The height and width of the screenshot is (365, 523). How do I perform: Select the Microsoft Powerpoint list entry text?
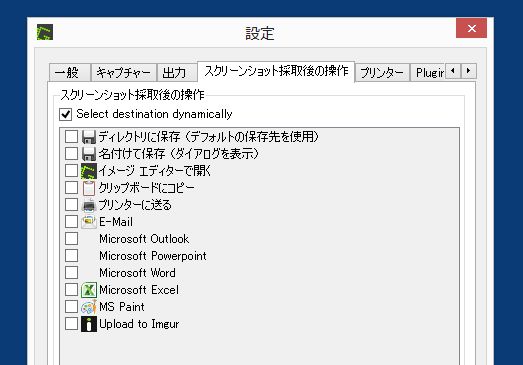tap(153, 256)
